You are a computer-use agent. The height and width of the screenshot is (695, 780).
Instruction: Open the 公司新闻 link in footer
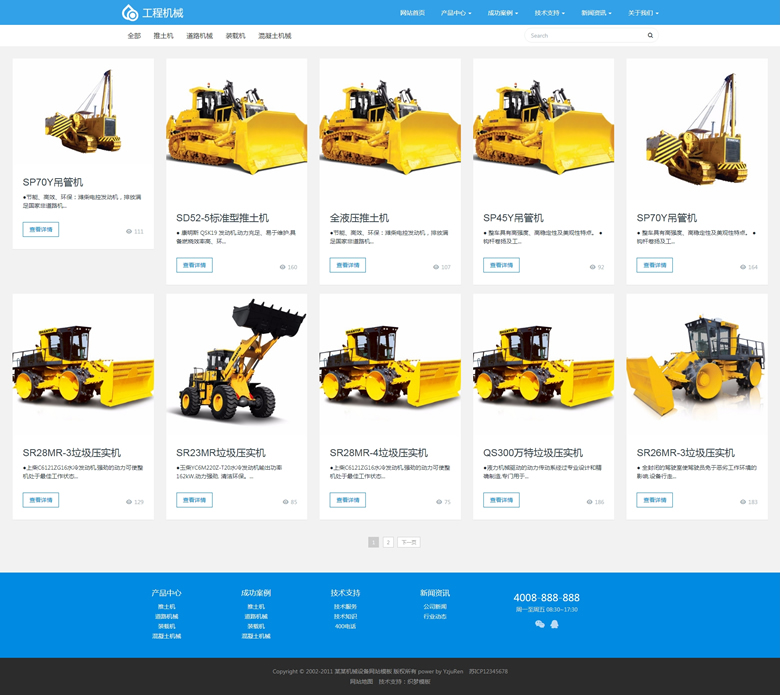(x=434, y=606)
